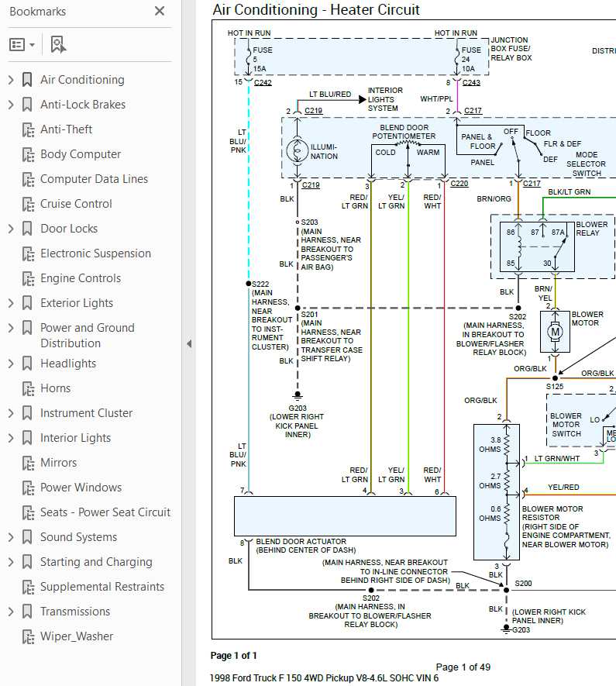Expand the Air Conditioning bookmark
616x686 pixels.
pos(11,80)
